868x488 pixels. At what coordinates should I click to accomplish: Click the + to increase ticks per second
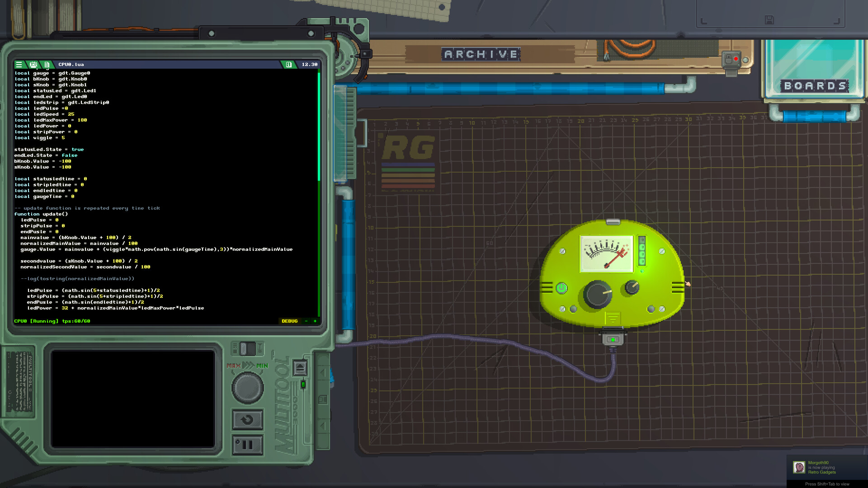click(315, 321)
